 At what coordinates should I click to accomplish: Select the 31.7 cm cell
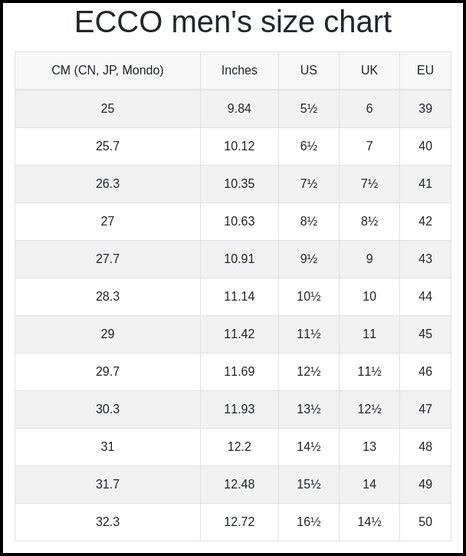(107, 484)
